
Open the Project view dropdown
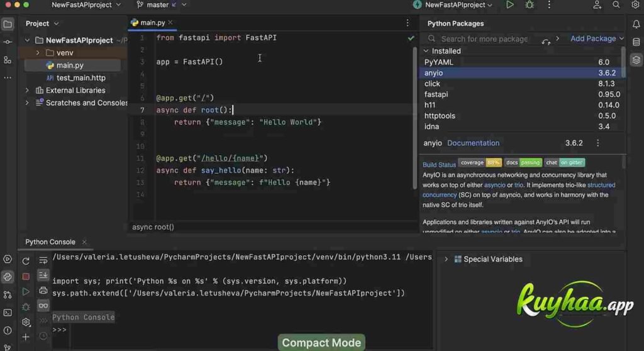point(42,23)
